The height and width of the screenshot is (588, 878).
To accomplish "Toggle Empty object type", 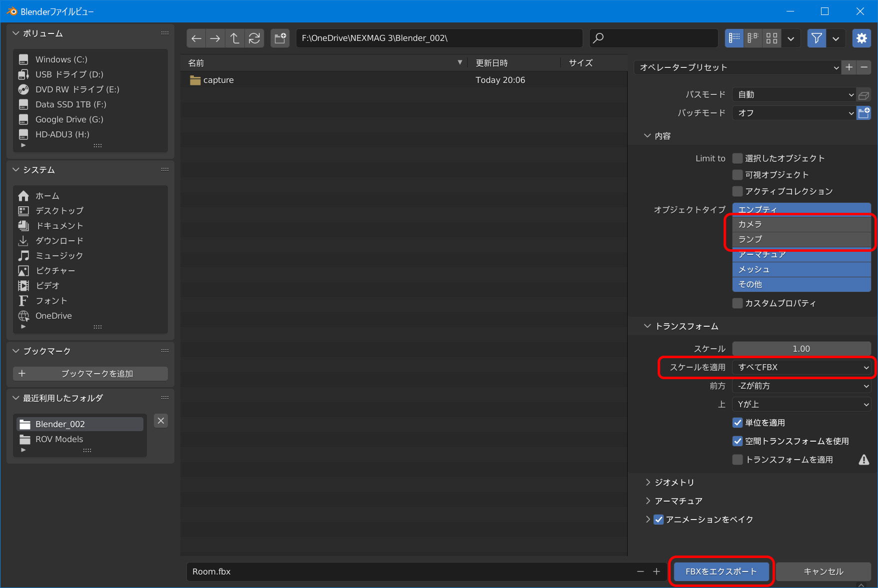I will tap(802, 209).
